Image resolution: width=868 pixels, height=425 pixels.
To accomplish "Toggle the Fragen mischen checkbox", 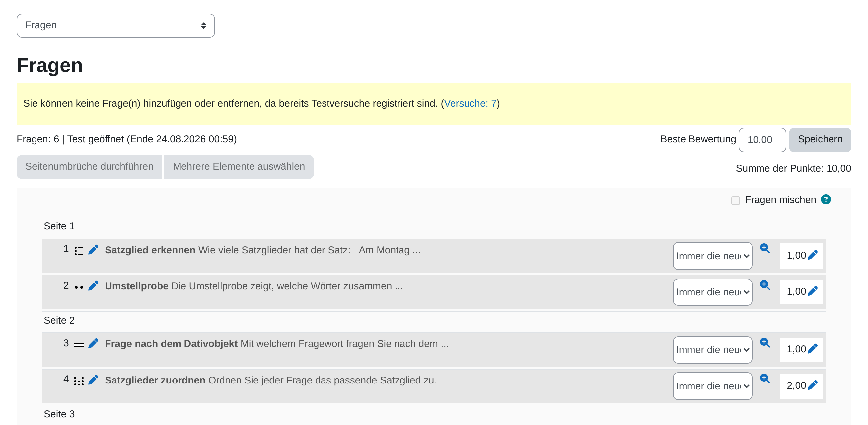I will (x=735, y=200).
